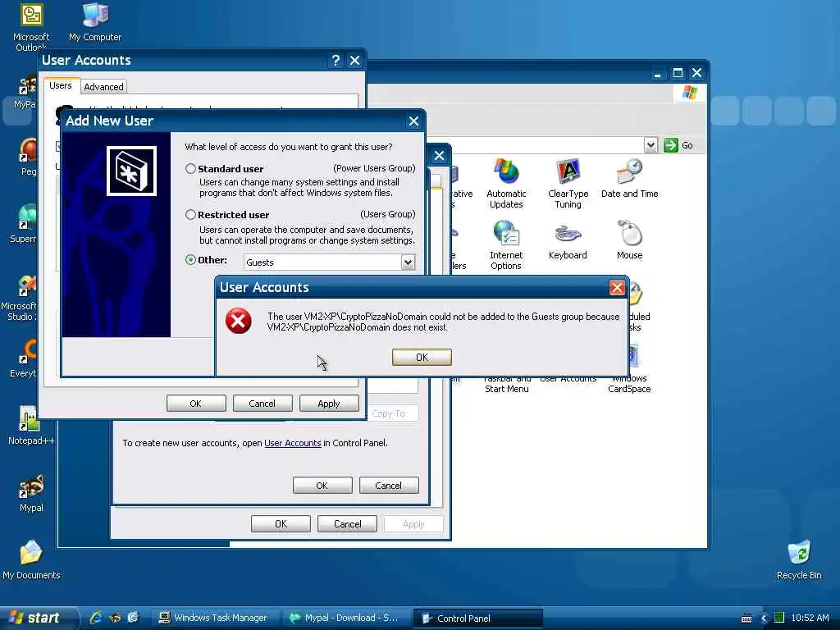Switch to the Users tab
Screen dimensions: 840x630
pos(60,85)
